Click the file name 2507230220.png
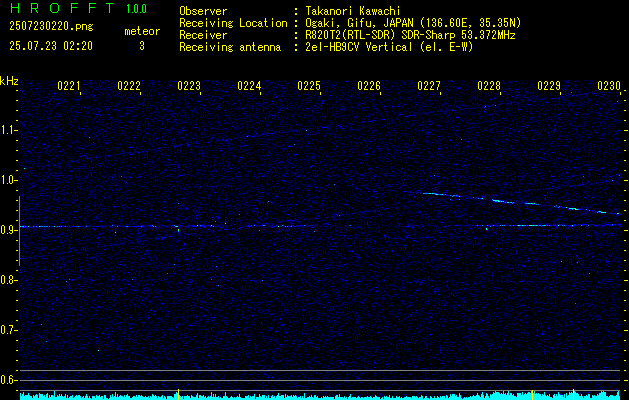The image size is (629, 400). [51, 27]
